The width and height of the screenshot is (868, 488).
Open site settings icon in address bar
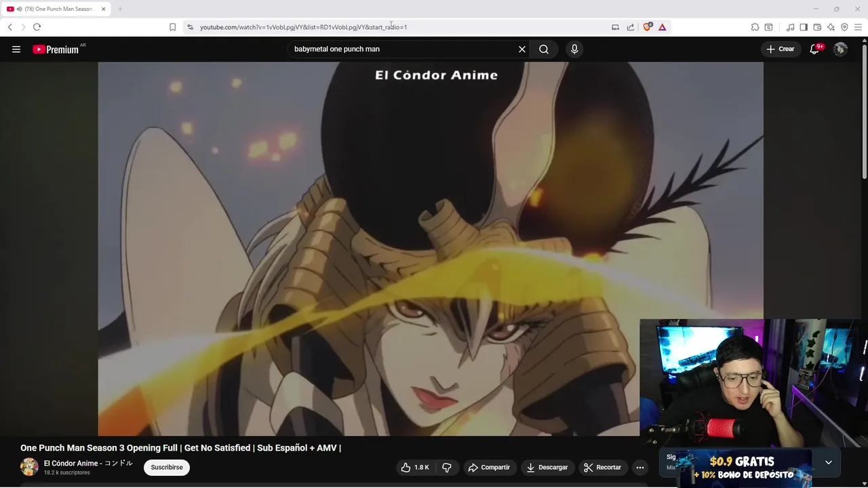190,27
